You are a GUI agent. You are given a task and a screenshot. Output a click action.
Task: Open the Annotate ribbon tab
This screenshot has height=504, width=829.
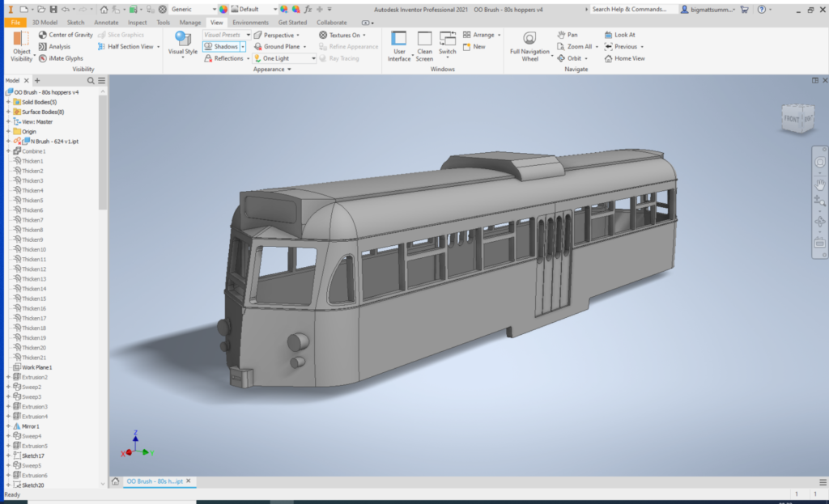[106, 23]
